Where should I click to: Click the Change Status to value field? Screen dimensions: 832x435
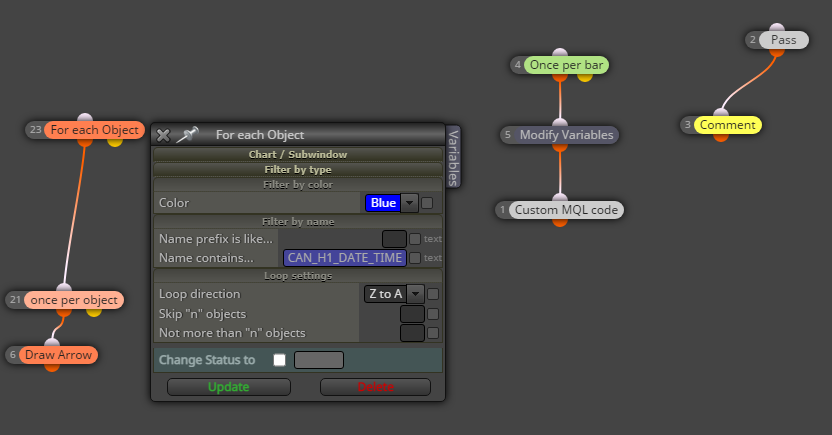click(x=319, y=360)
